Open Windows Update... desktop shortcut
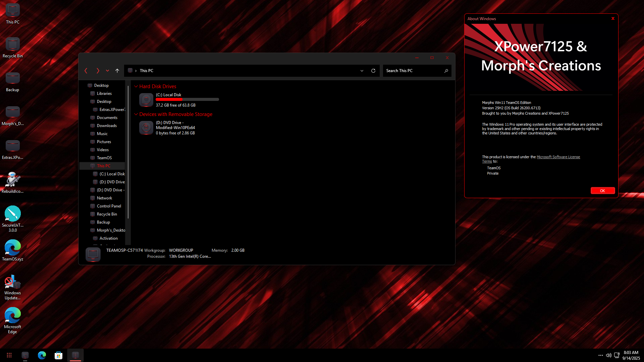 pos(12,287)
